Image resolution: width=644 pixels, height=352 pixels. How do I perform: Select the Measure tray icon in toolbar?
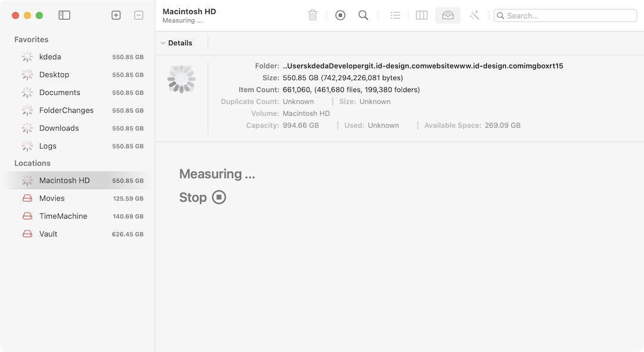pyautogui.click(x=448, y=15)
